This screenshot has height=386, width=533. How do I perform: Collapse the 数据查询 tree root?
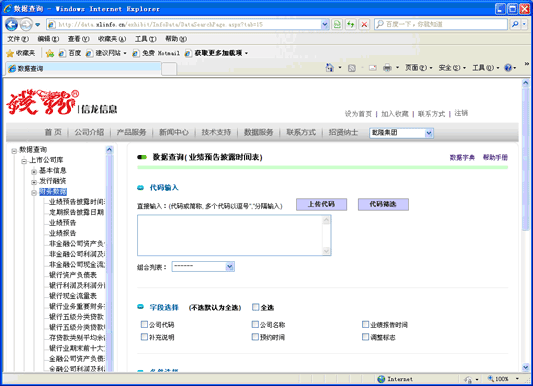click(14, 151)
